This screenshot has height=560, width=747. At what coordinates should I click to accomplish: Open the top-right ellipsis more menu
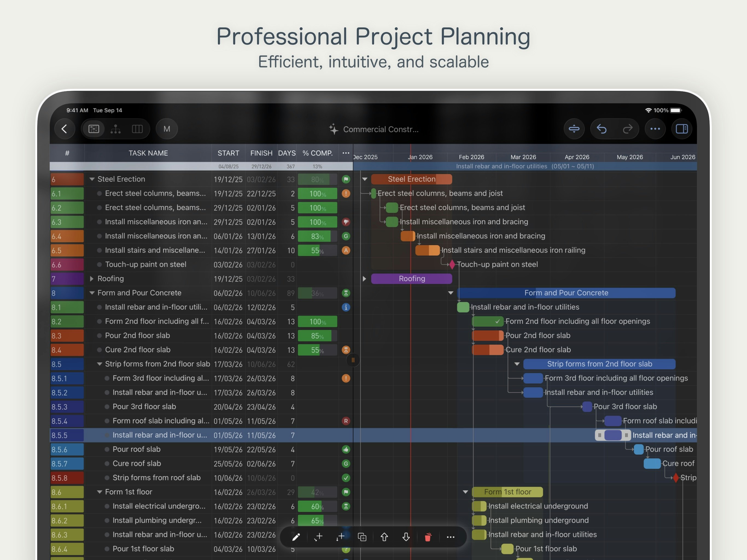coord(655,129)
